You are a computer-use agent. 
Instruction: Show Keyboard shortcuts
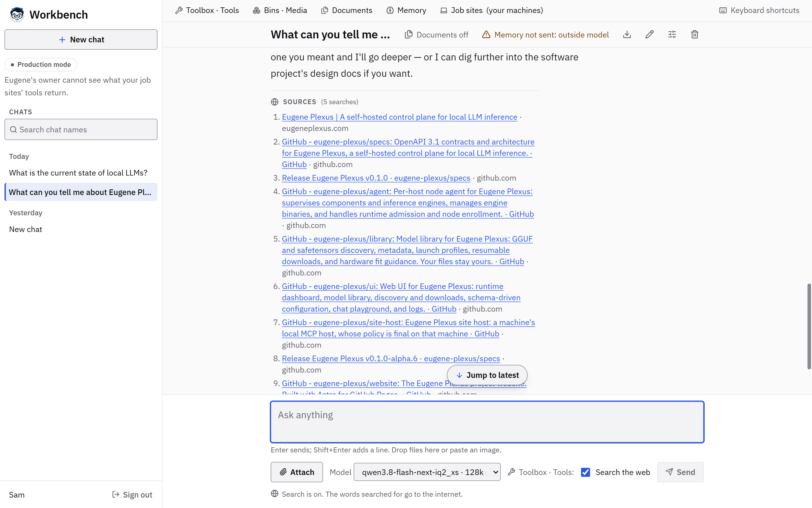759,10
